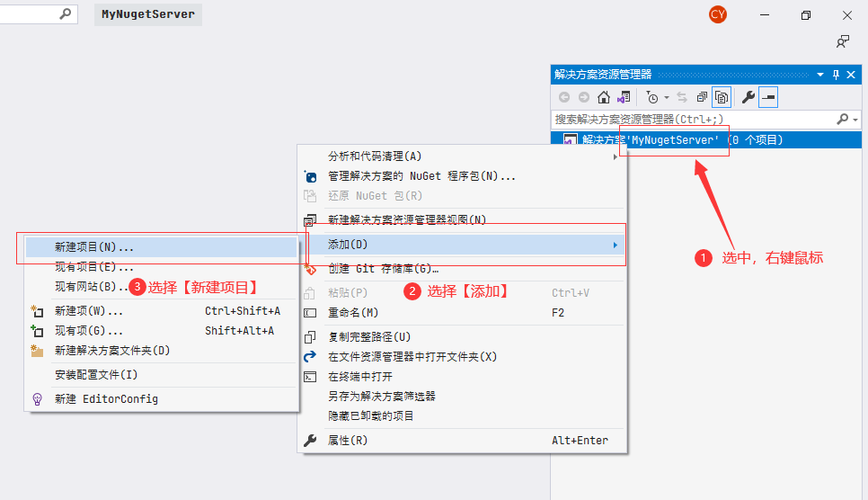Click the rename icon beside 重命名(M)
Image resolution: width=868 pixels, height=500 pixels.
[x=310, y=313]
